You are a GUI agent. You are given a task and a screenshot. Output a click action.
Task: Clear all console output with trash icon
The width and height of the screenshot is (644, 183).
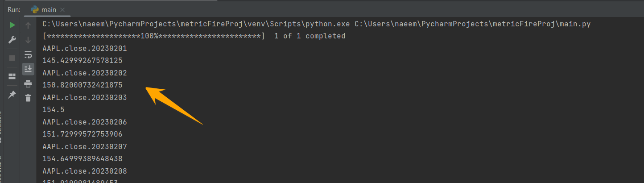point(28,98)
